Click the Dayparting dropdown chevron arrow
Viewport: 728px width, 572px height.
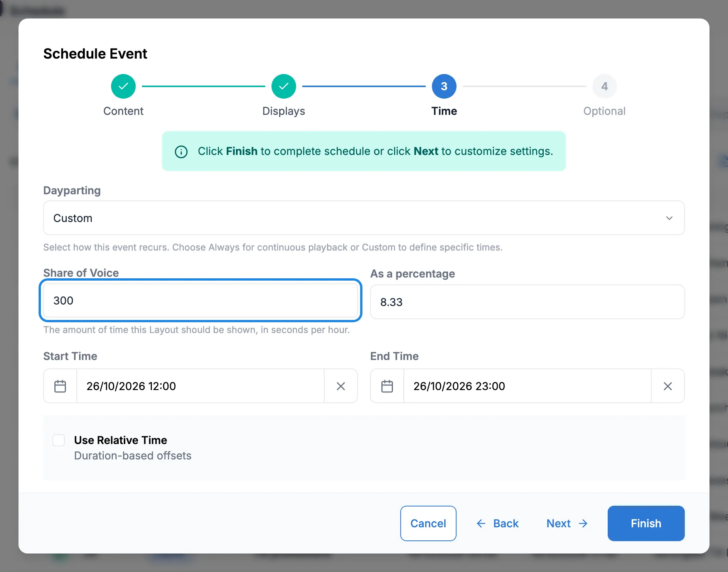pyautogui.click(x=669, y=218)
